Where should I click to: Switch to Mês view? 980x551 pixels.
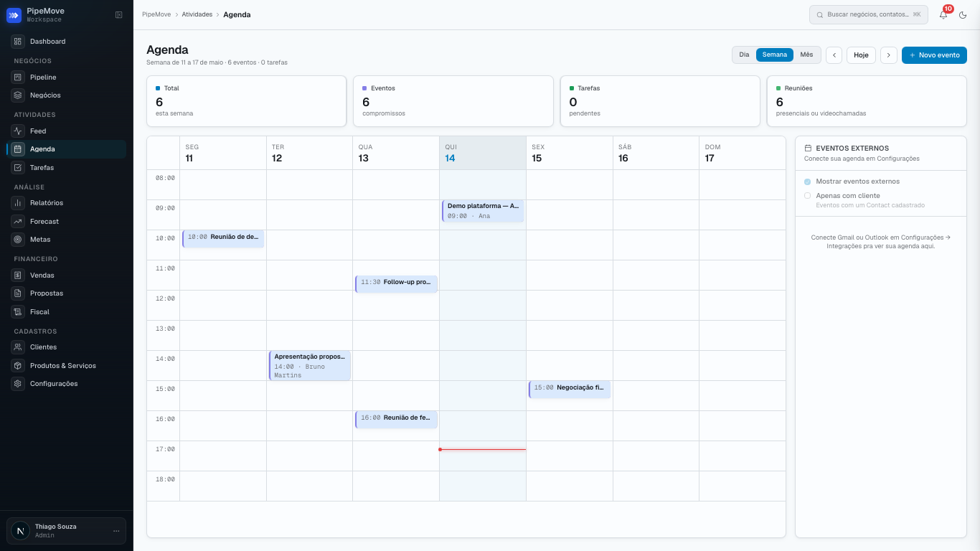tap(807, 55)
